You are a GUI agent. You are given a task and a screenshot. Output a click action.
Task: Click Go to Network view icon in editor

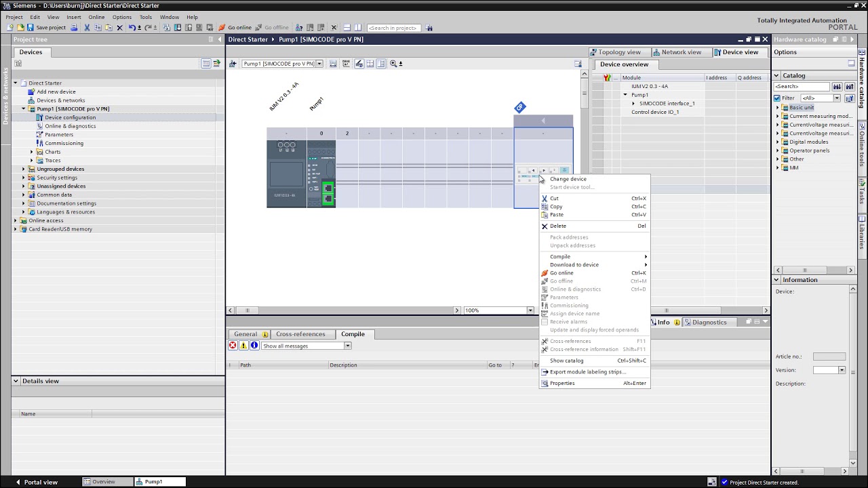[233, 64]
